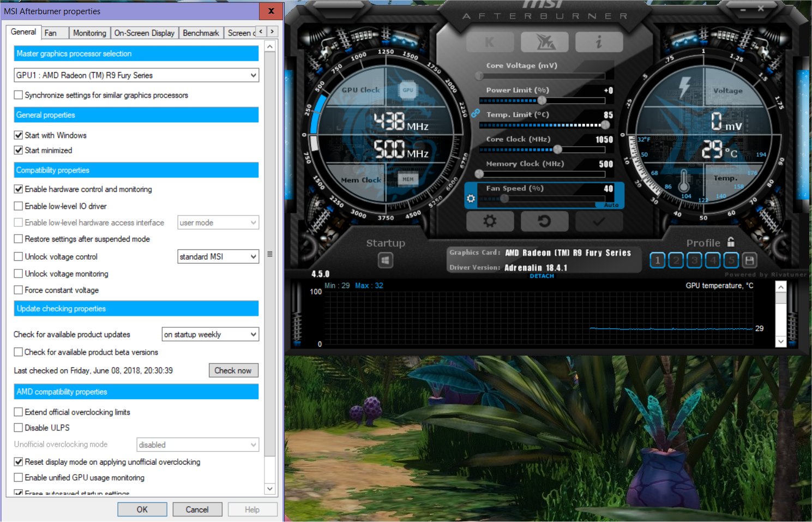Click the Power Limit slider
This screenshot has width=812, height=522.
pyautogui.click(x=542, y=100)
